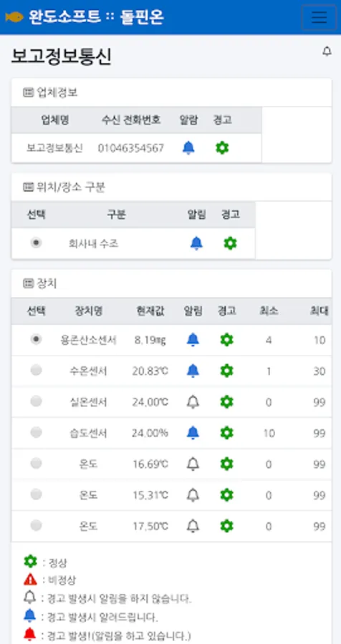The width and height of the screenshot is (341, 644).
Task: Click the phone number 01046354567
Action: click(x=131, y=148)
